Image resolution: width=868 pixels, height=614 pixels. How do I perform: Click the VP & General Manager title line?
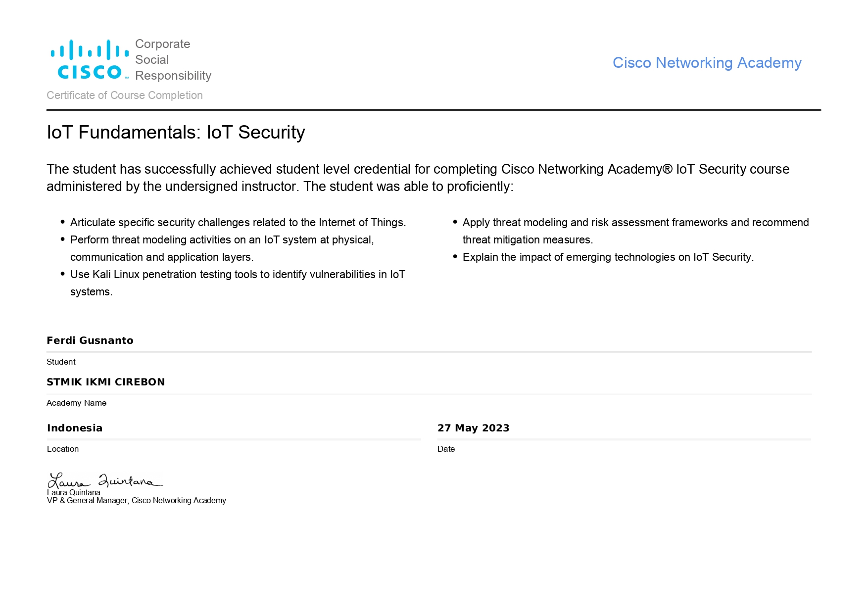pyautogui.click(x=137, y=501)
